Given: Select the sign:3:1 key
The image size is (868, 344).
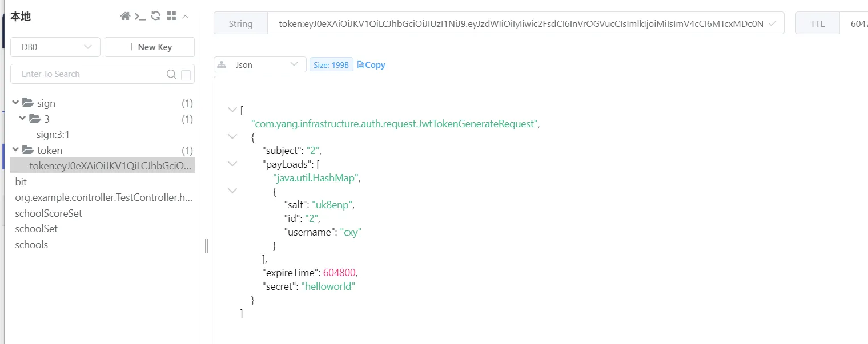Looking at the screenshot, I should pyautogui.click(x=53, y=135).
